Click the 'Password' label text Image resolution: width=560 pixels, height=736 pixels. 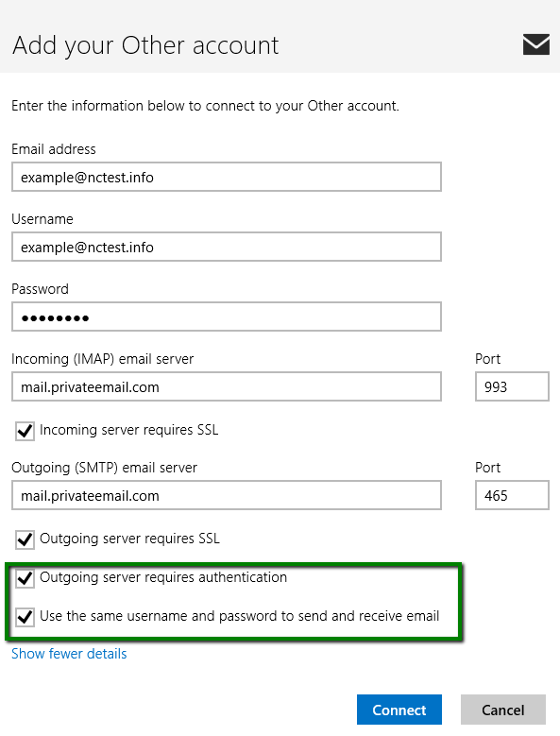click(40, 289)
